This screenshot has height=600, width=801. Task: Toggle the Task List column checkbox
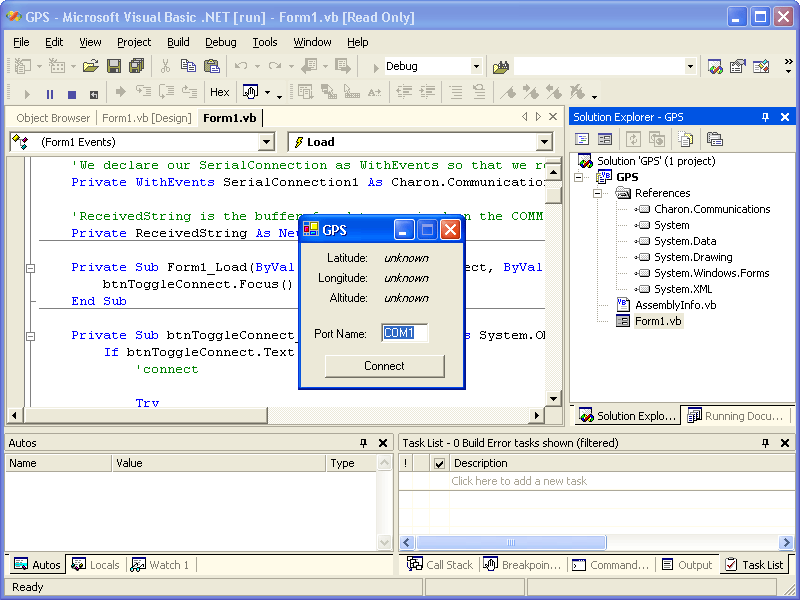(439, 464)
